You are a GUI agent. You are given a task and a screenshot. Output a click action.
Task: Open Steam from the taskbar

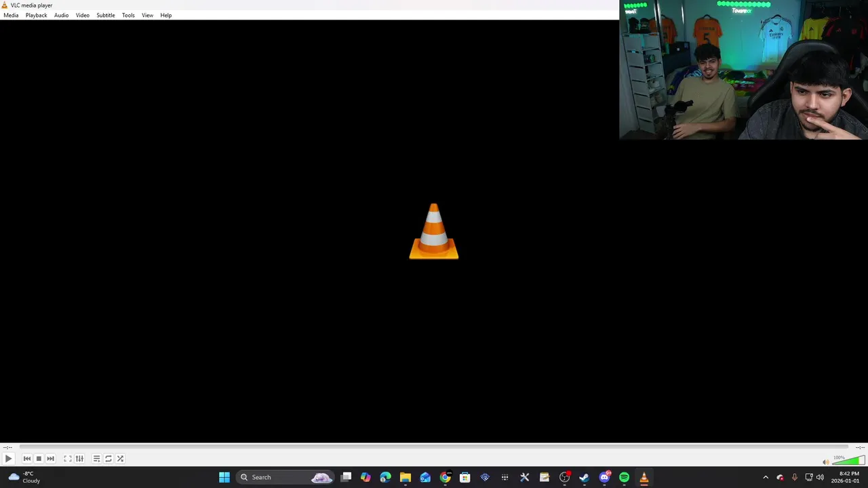point(584,477)
